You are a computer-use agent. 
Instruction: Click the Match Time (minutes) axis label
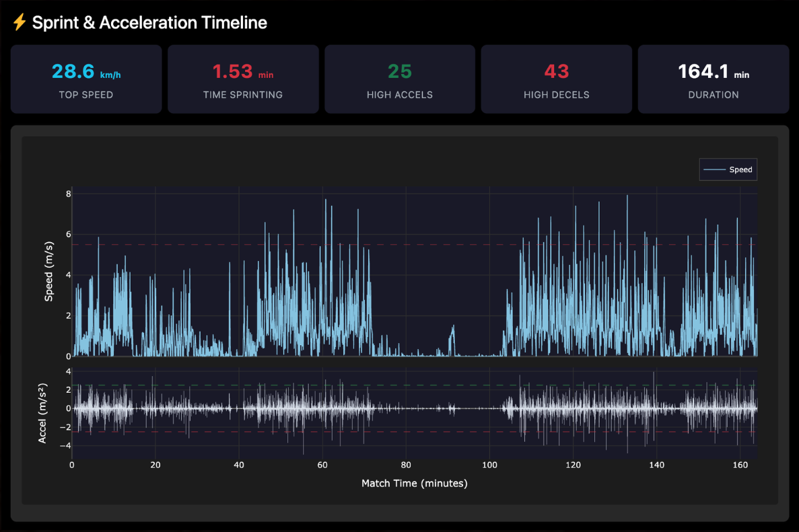[x=414, y=483]
